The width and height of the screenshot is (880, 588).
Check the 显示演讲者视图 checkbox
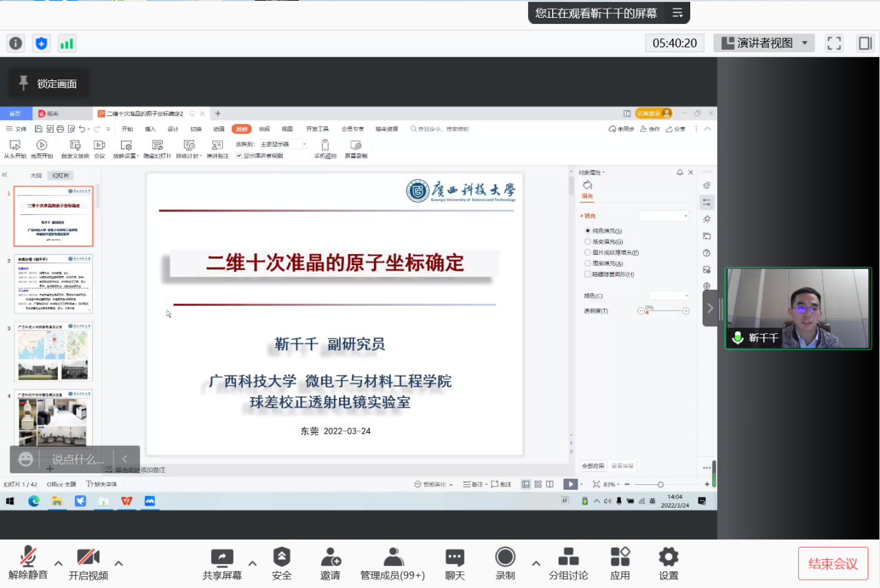click(x=239, y=156)
